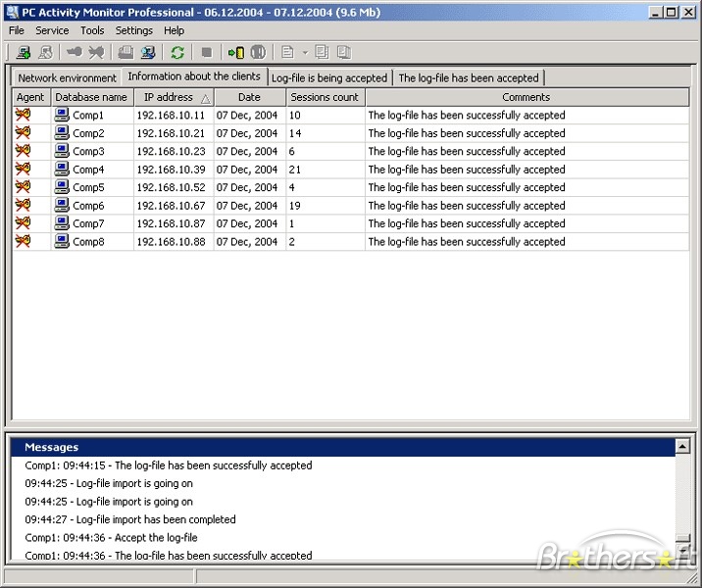Click IP address 192.168.10.39
The height and width of the screenshot is (588, 702).
tap(171, 170)
